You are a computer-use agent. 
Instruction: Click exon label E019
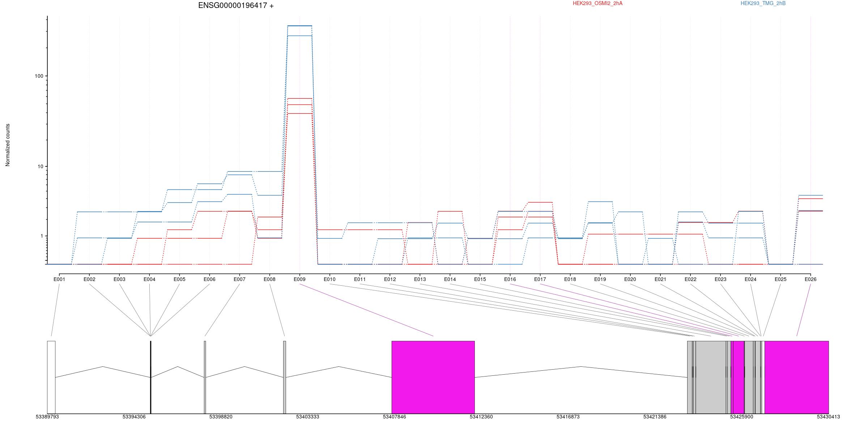point(600,279)
